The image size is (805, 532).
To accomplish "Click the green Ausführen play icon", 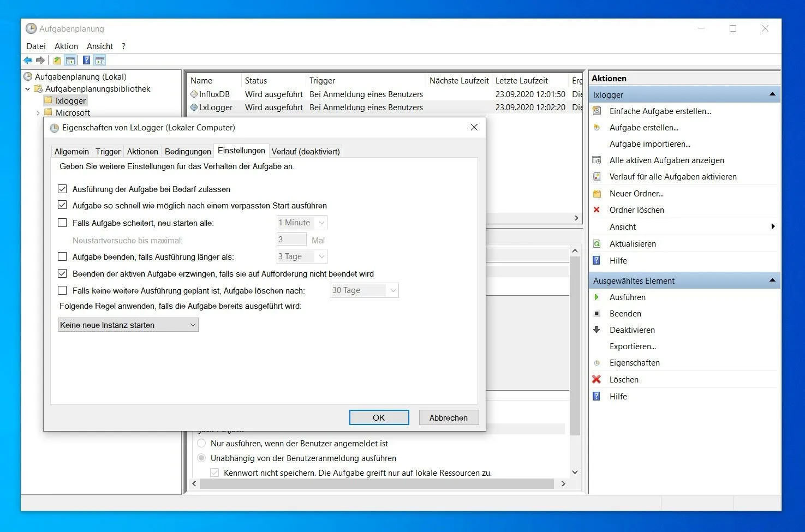I will click(x=597, y=297).
